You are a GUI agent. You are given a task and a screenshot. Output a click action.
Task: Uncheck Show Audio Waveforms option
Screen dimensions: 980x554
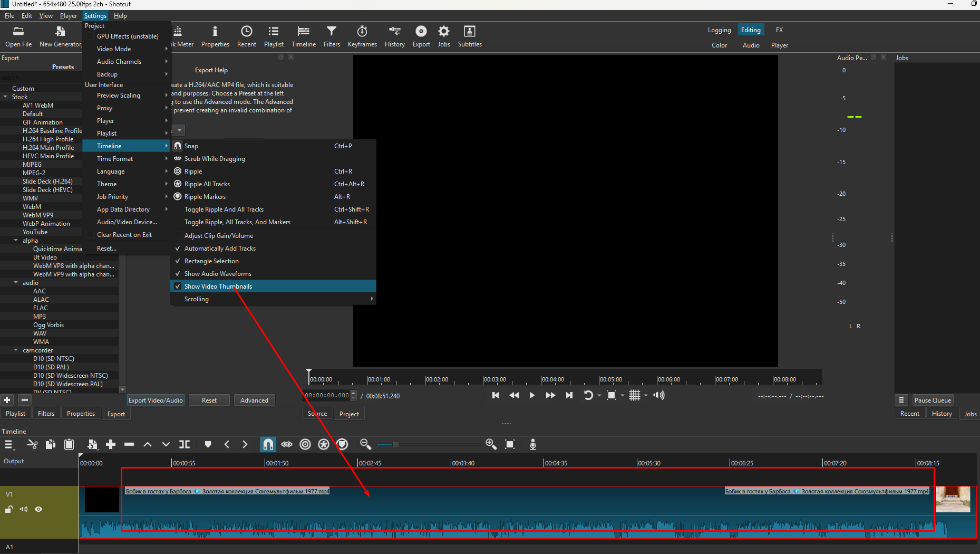pyautogui.click(x=218, y=274)
